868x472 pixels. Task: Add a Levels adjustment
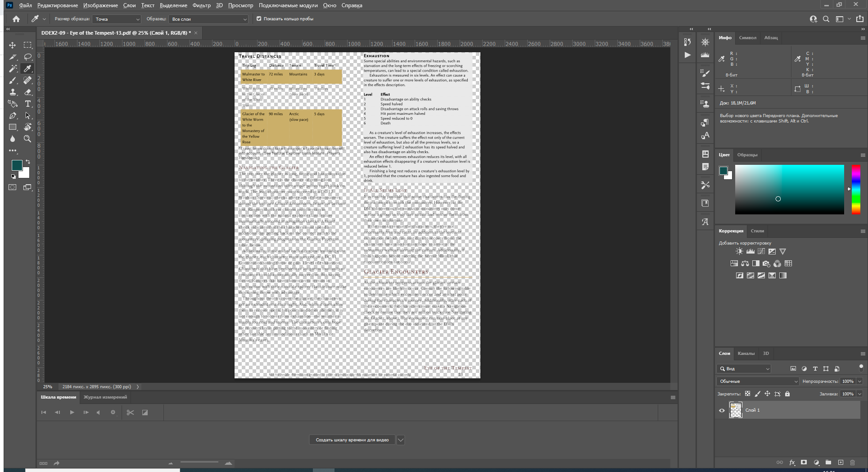[750, 251]
